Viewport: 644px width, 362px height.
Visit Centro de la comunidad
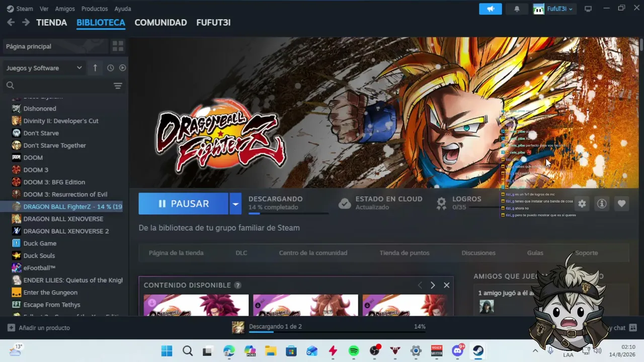pos(313,253)
